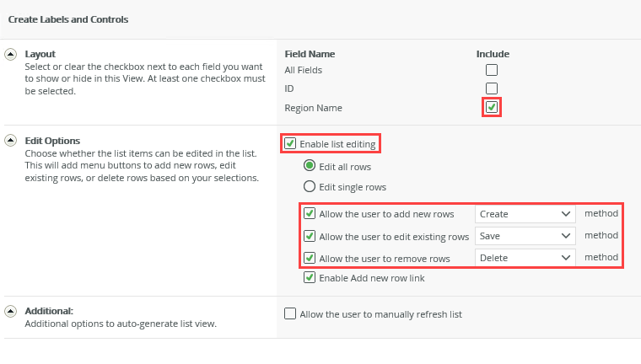Select the Edit all rows option
This screenshot has width=641, height=364.
click(x=310, y=166)
